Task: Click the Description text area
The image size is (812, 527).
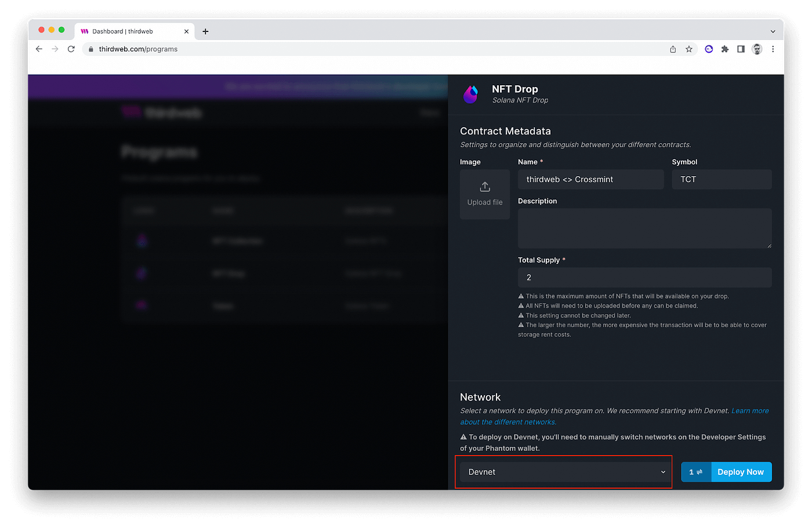Action: click(x=644, y=228)
